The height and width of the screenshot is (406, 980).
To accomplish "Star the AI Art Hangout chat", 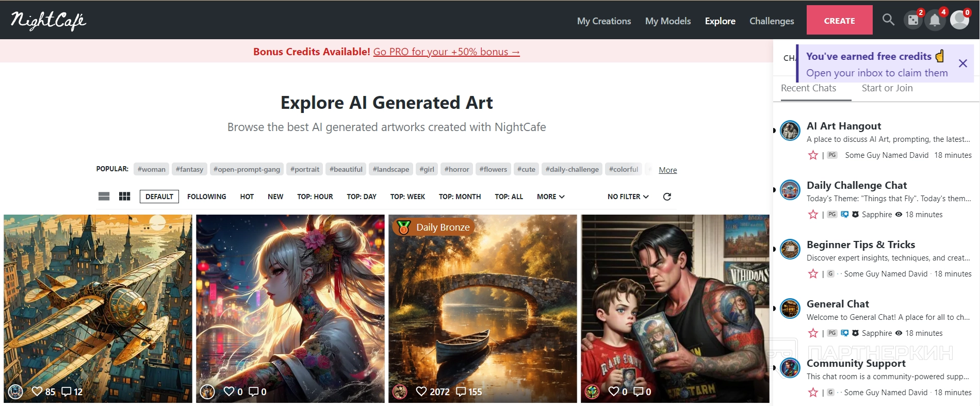I will coord(813,155).
